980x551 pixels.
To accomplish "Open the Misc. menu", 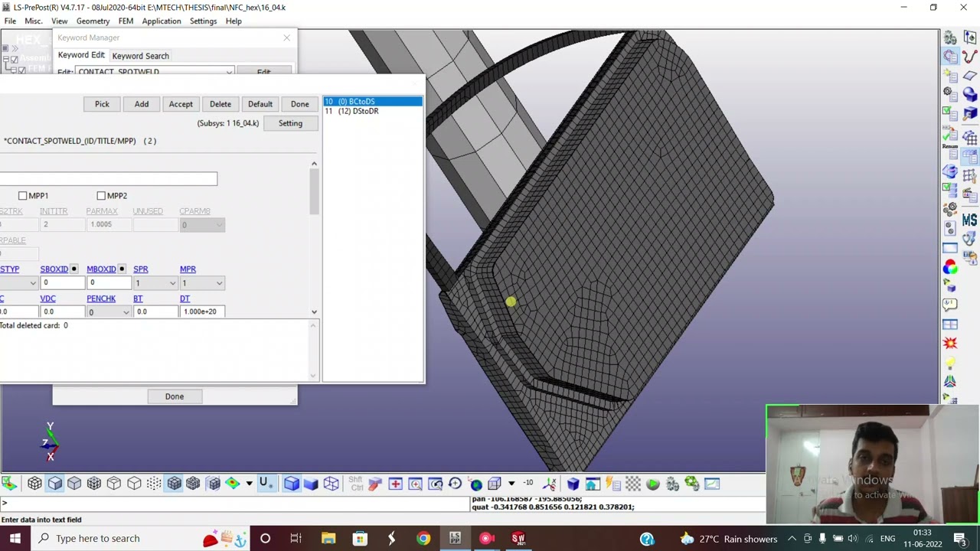I will point(33,21).
